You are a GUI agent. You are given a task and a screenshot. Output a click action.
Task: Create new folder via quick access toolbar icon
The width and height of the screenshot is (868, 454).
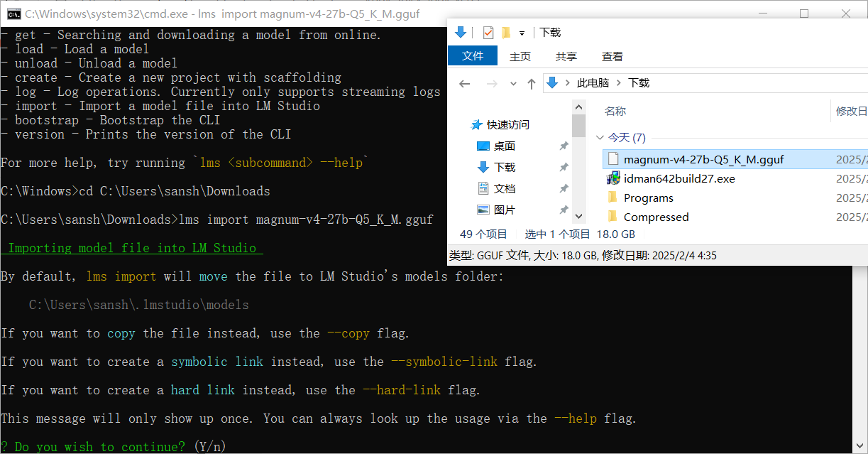[506, 32]
